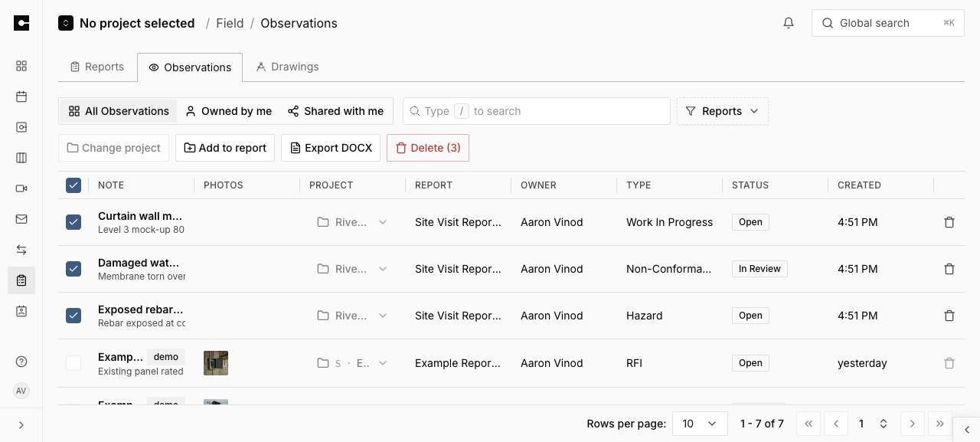The image size is (980, 442).
Task: Toggle the select-all header checkbox
Action: [73, 185]
